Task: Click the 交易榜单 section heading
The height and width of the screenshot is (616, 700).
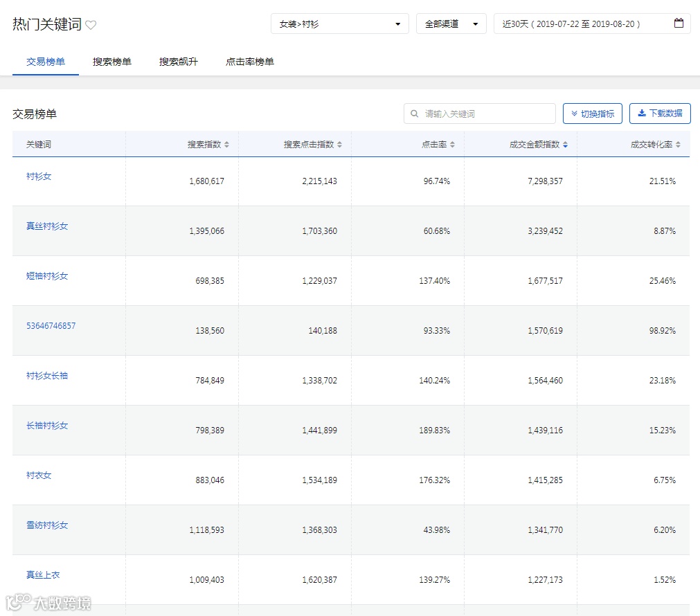Action: [x=35, y=114]
